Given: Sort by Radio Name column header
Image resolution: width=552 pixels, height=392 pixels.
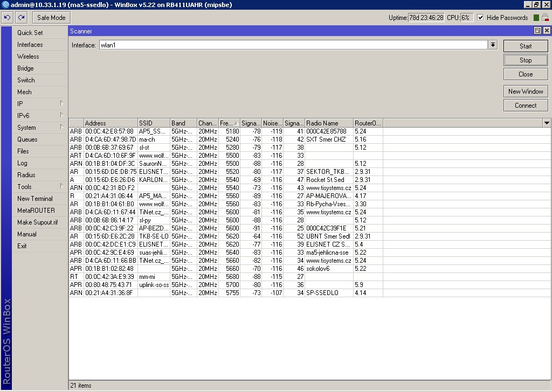Looking at the screenshot, I should pyautogui.click(x=329, y=123).
